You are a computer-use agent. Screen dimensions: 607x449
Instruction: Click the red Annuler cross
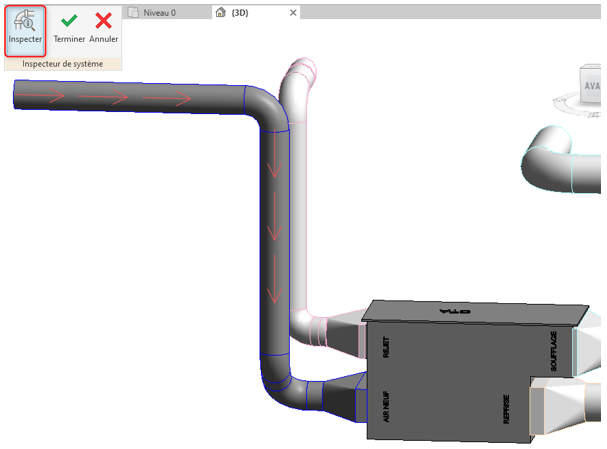pyautogui.click(x=103, y=21)
